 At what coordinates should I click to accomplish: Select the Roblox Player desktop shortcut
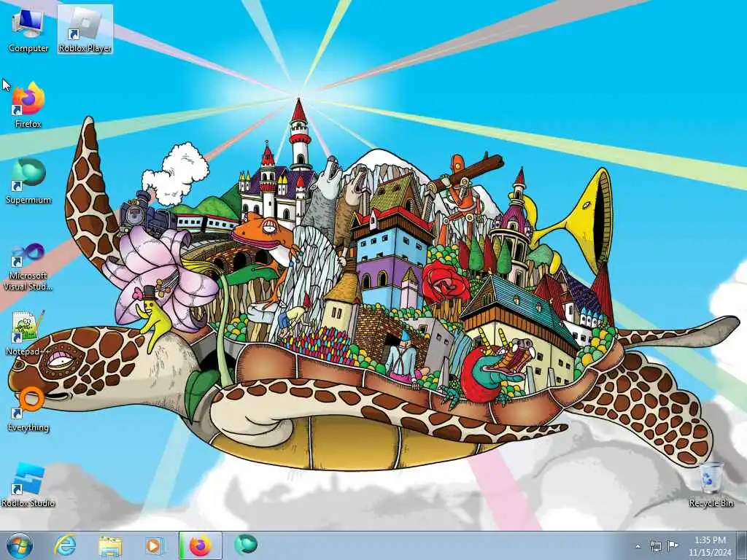tap(85, 29)
